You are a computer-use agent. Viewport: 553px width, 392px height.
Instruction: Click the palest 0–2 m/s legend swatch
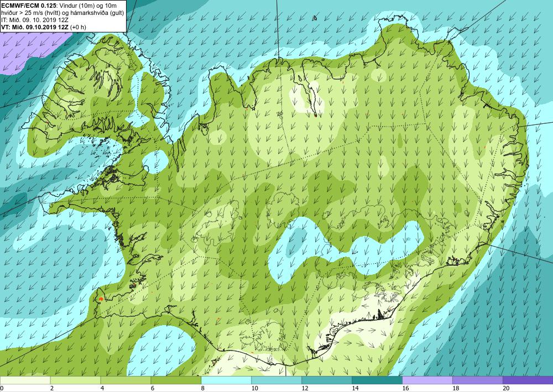click(x=25, y=380)
